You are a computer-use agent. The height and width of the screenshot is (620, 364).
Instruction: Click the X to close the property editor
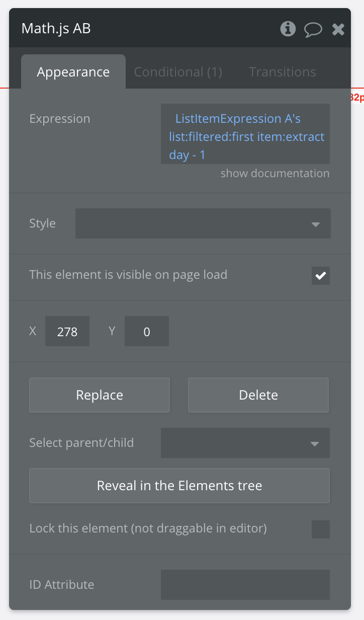(338, 29)
